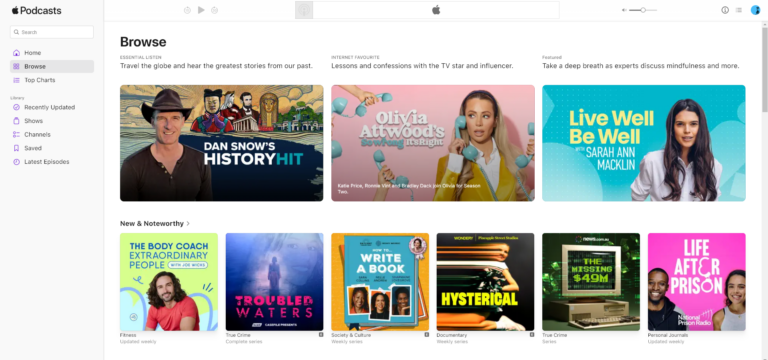This screenshot has width=768, height=360.
Task: Click the Apple logo in now-playing display
Action: (x=436, y=10)
